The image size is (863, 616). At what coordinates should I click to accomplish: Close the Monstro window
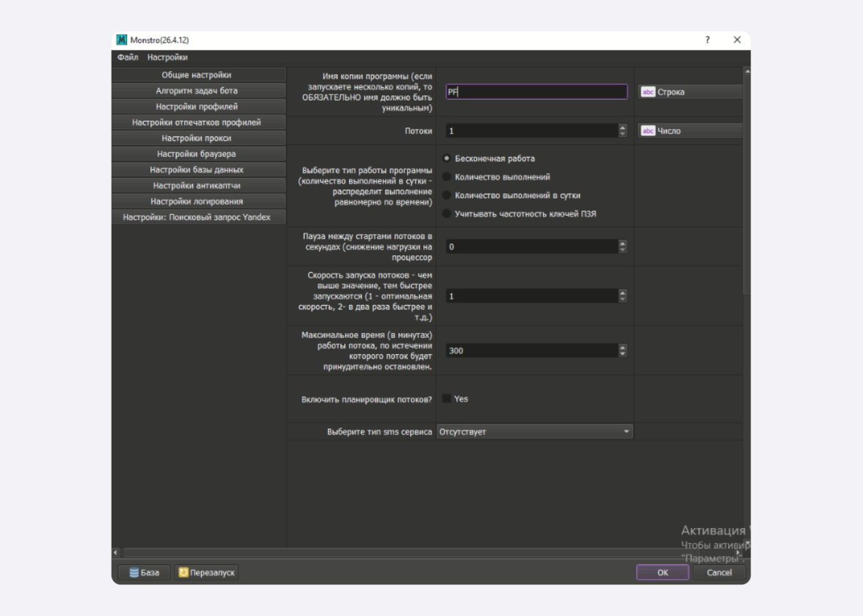coord(737,40)
